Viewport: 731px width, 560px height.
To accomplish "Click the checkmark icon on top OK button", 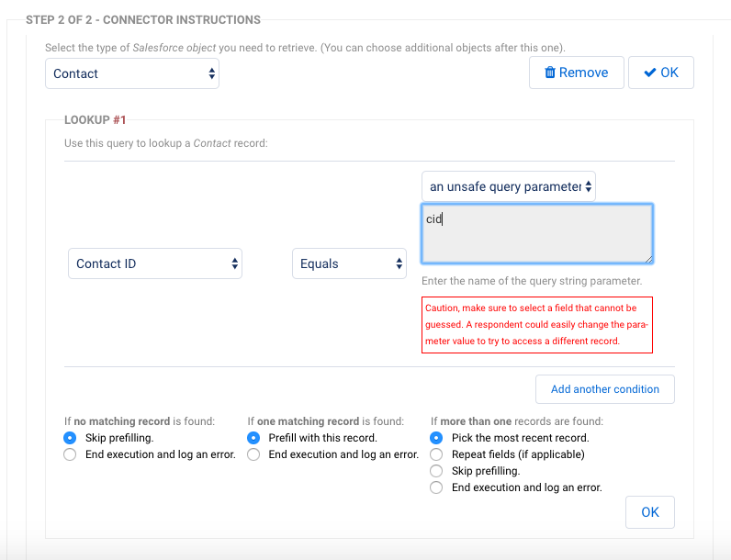I will [x=649, y=73].
